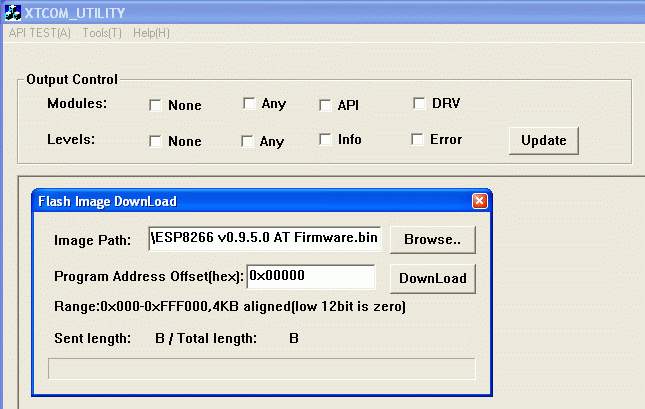Click the Flash Image DownLoad title bar
Screen dimensions: 645x409
click(262, 201)
